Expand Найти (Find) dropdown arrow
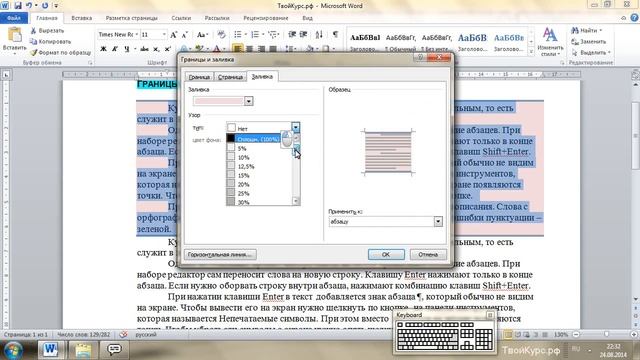 pos(601,31)
